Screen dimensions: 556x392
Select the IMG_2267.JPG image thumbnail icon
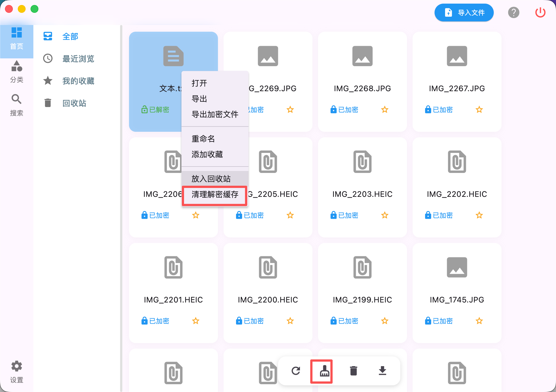457,56
